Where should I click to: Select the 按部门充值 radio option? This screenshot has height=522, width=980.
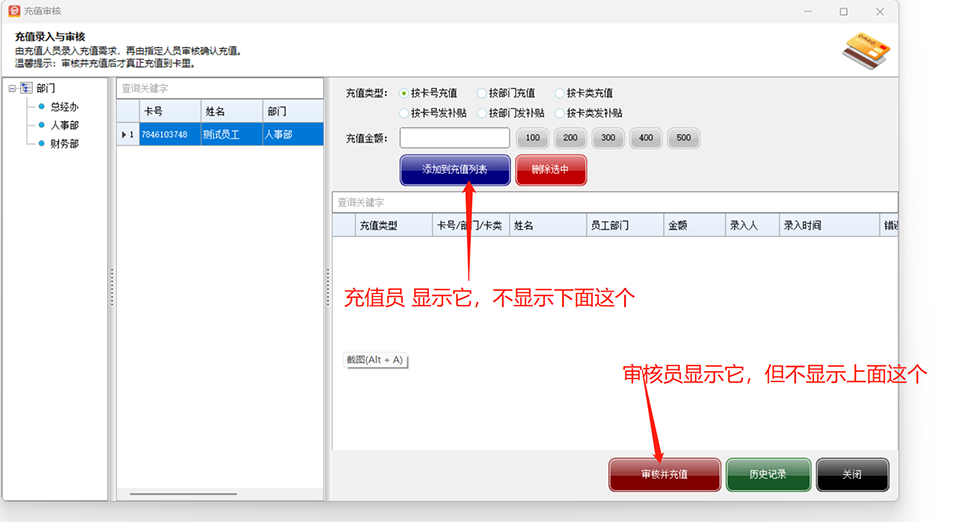482,93
